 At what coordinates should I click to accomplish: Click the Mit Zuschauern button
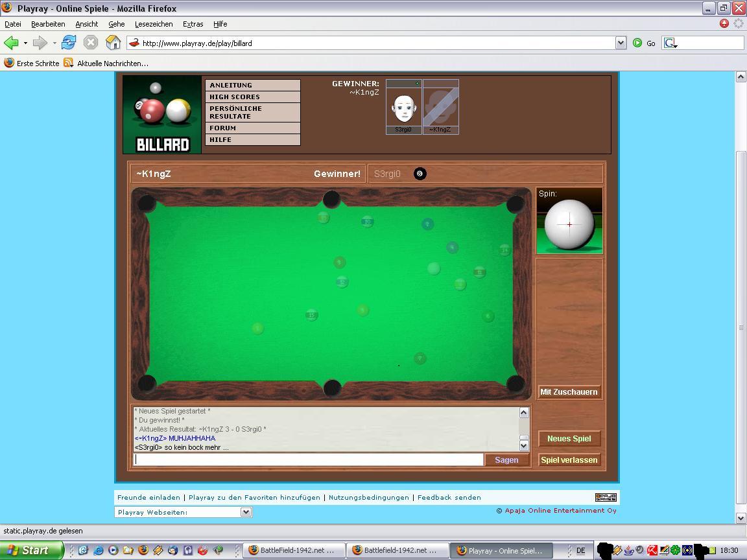click(569, 392)
